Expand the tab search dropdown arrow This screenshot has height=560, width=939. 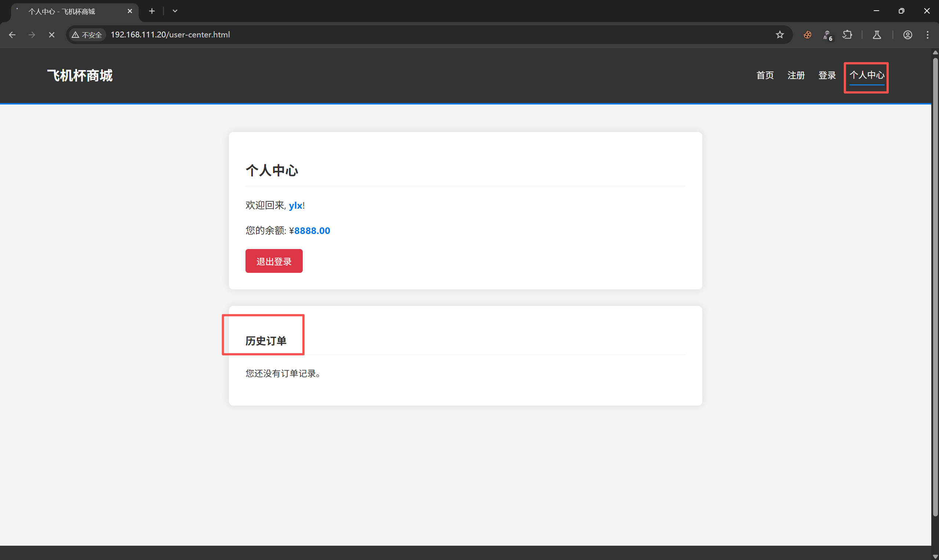[x=175, y=11]
